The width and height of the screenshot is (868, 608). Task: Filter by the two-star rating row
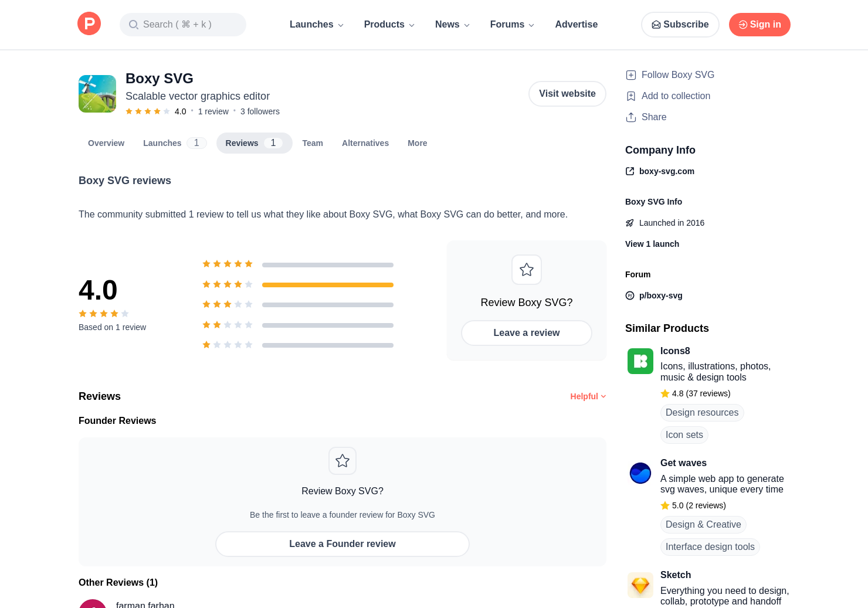[x=298, y=325]
